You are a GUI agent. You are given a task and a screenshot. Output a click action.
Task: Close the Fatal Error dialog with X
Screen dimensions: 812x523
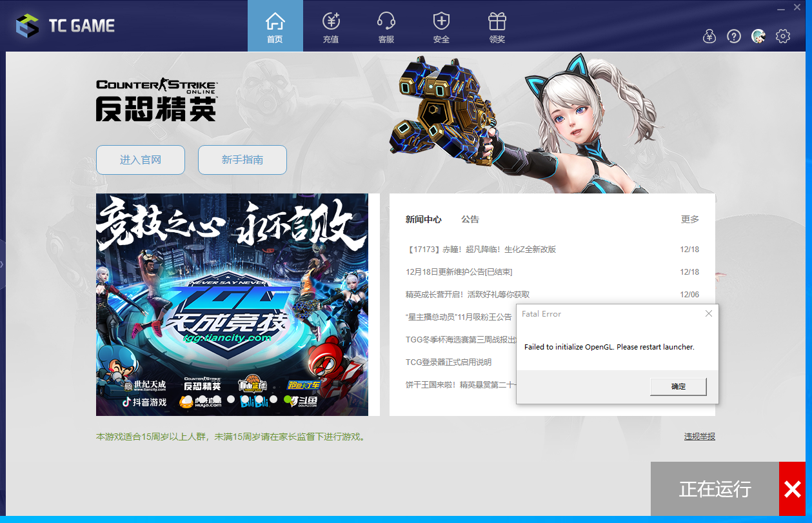tap(709, 313)
